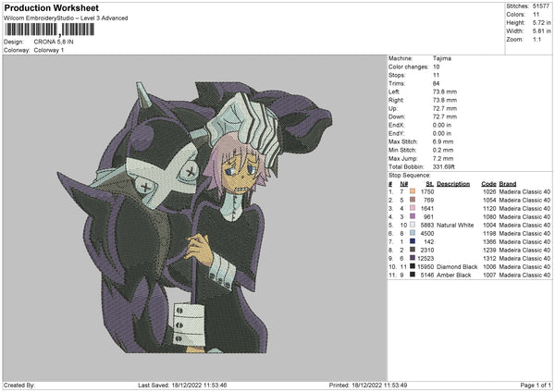This screenshot has width=555, height=392.
Task: Click the Max Jump value 7.2 mm
Action: click(443, 158)
